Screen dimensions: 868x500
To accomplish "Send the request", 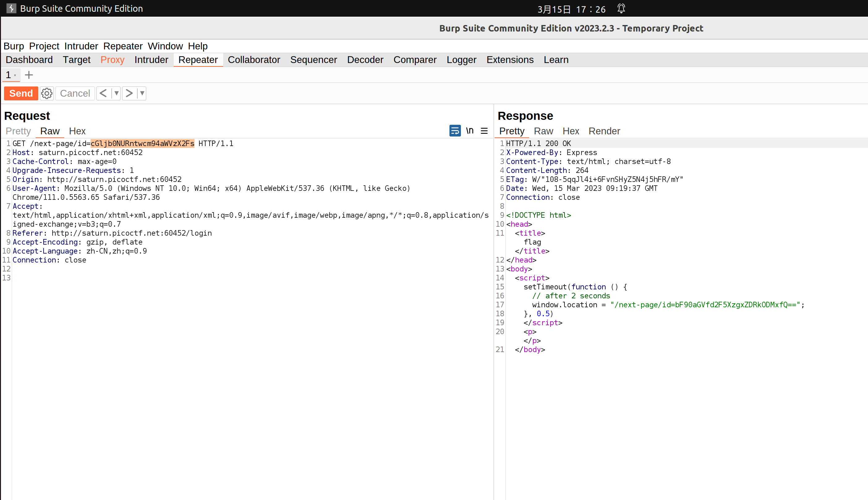I will (21, 93).
